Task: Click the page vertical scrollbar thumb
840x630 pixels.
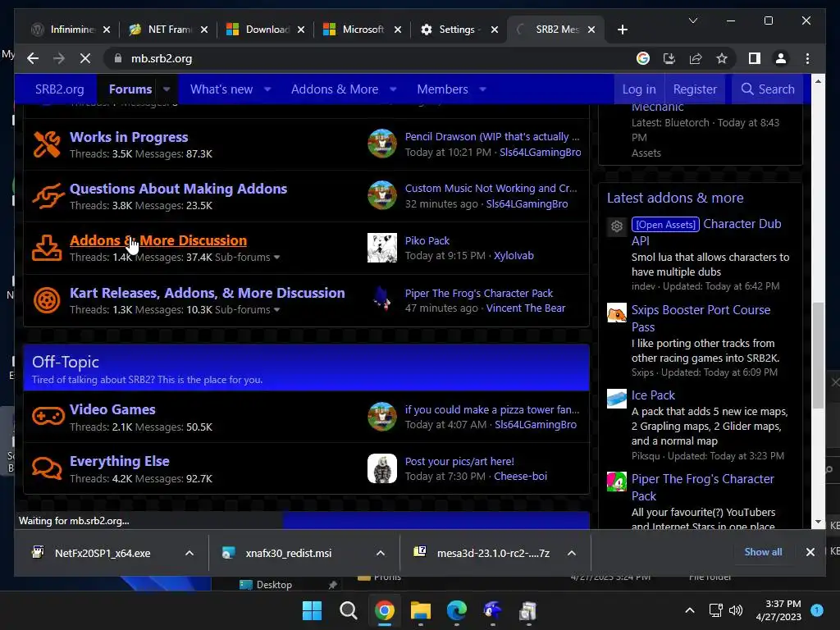Action: pos(818,355)
